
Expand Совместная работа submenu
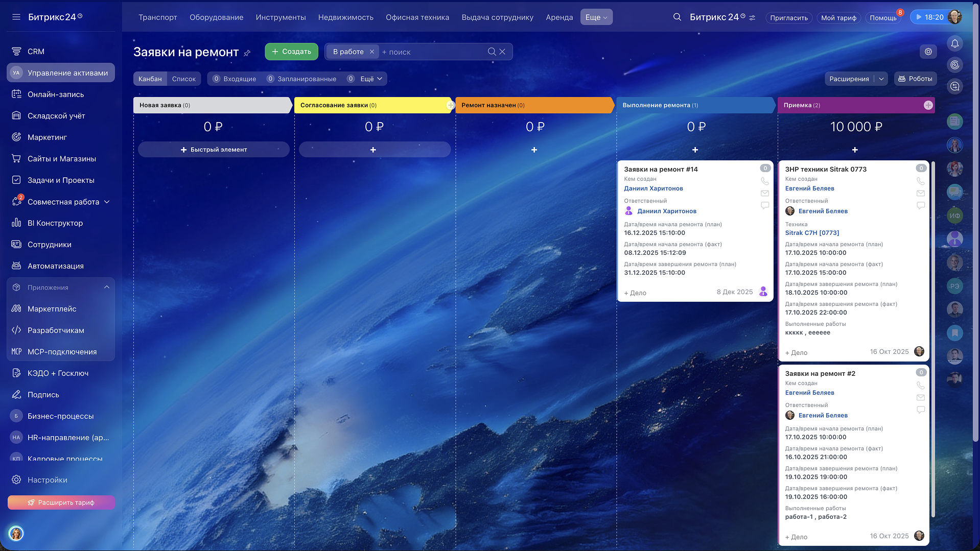coord(107,202)
